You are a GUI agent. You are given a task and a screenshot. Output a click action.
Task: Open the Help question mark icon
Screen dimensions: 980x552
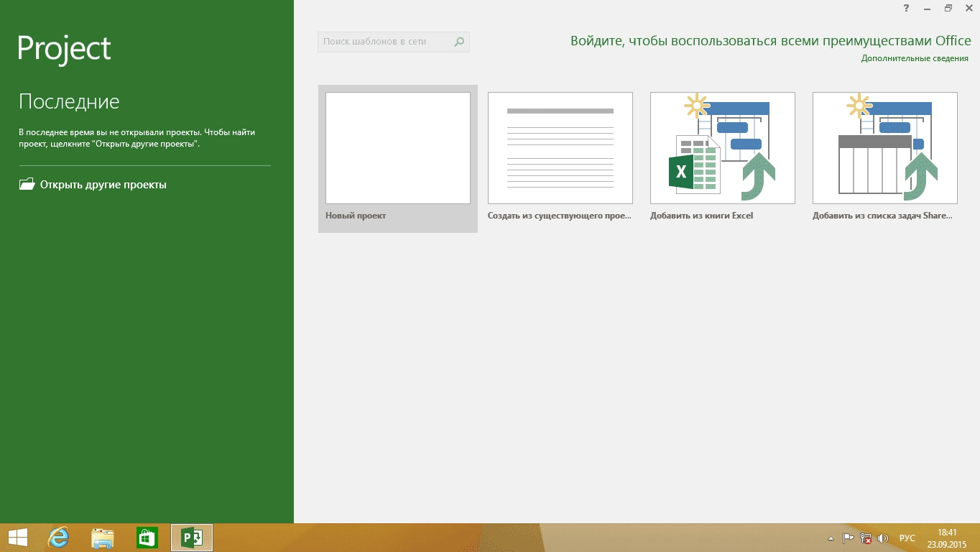pos(906,7)
